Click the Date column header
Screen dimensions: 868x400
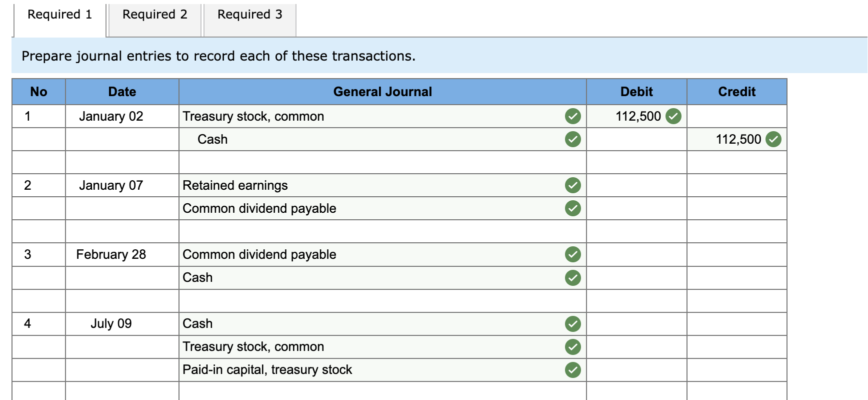(x=122, y=92)
